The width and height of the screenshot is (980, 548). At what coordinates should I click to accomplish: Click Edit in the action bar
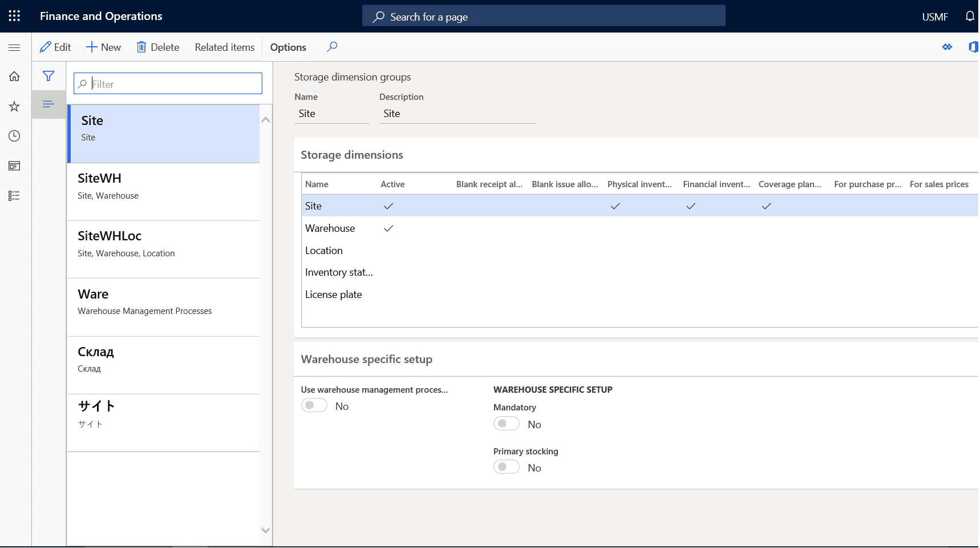[55, 47]
